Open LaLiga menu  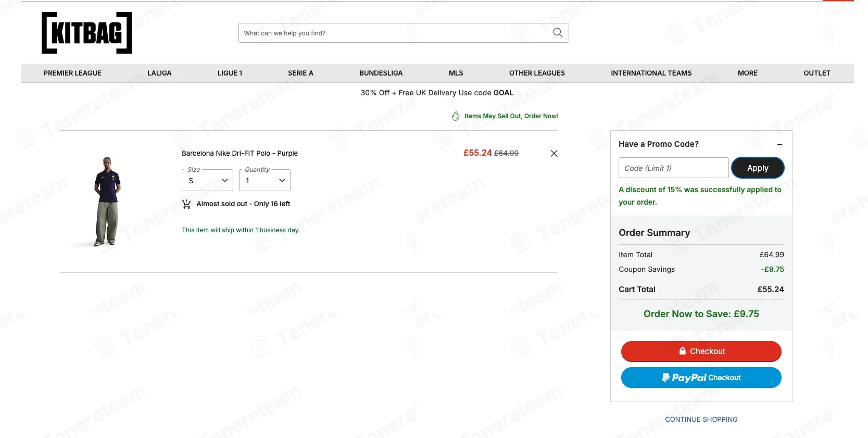tap(159, 73)
